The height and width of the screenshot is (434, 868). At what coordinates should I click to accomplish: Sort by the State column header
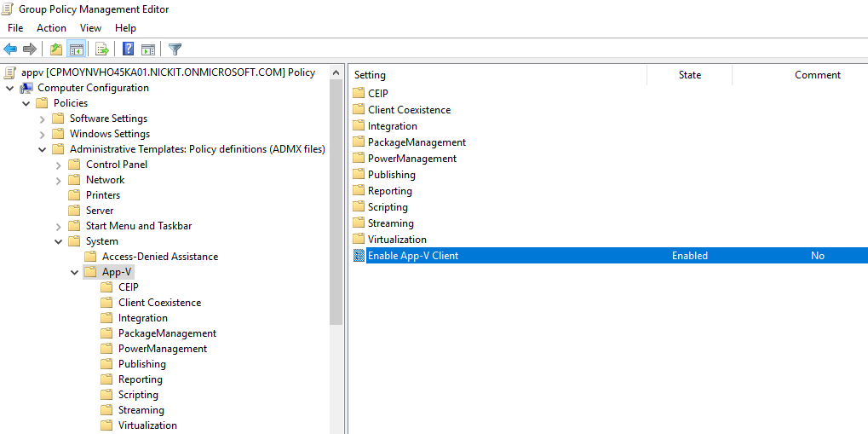click(x=690, y=75)
